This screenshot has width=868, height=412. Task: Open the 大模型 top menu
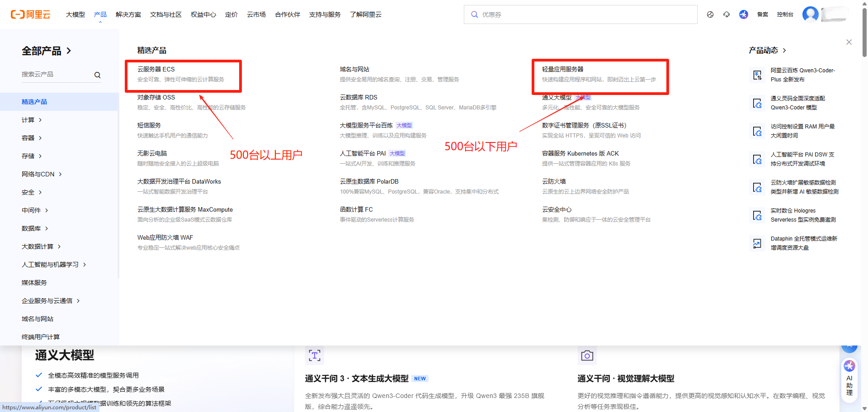75,14
